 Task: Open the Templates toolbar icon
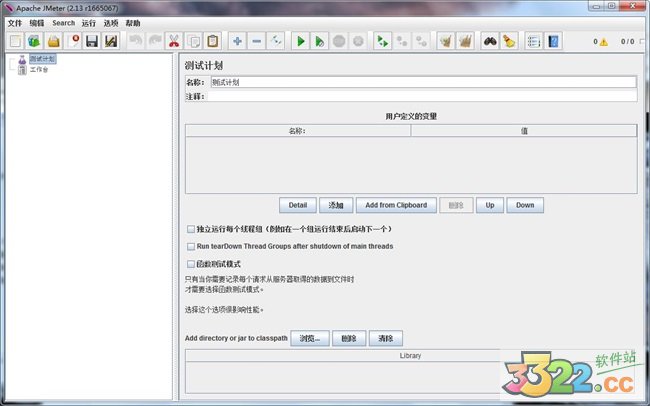pyautogui.click(x=34, y=41)
